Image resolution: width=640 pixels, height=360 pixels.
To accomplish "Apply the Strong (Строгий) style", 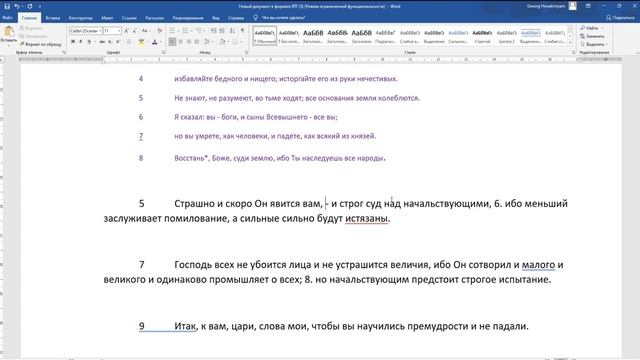I will coord(482,36).
